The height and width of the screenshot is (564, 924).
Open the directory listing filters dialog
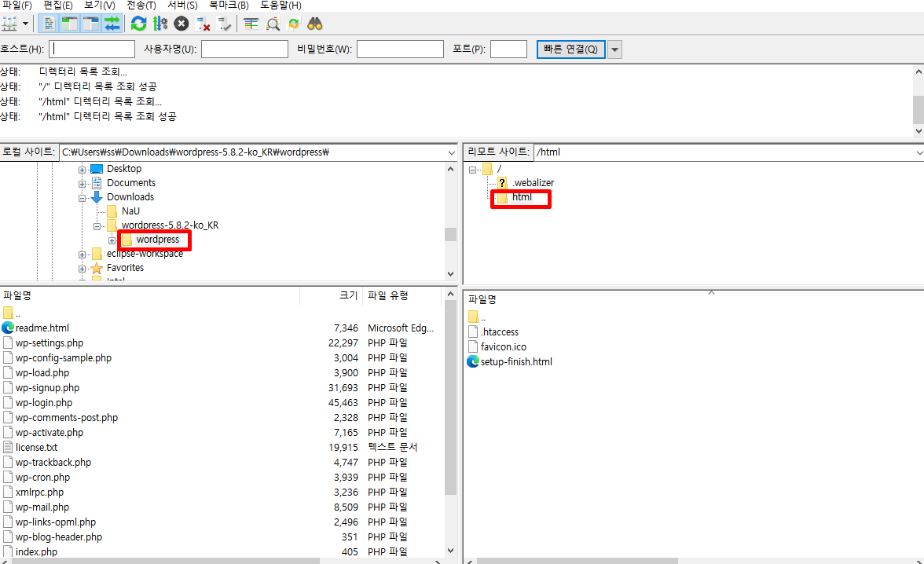[x=251, y=24]
